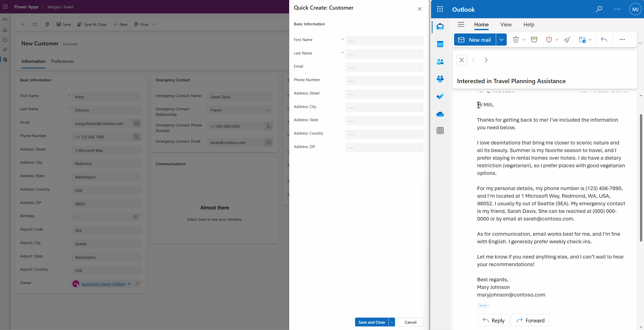Undo the last action in Outlook
Screen dimensions: 644x330
pos(604,40)
